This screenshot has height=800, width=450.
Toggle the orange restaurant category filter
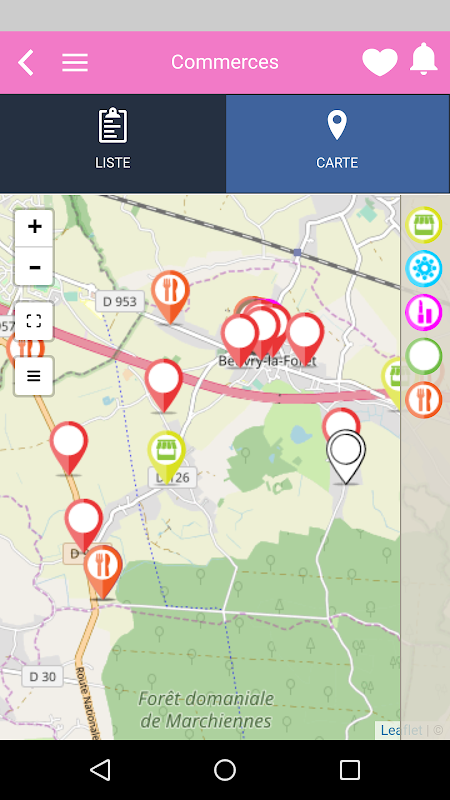423,400
